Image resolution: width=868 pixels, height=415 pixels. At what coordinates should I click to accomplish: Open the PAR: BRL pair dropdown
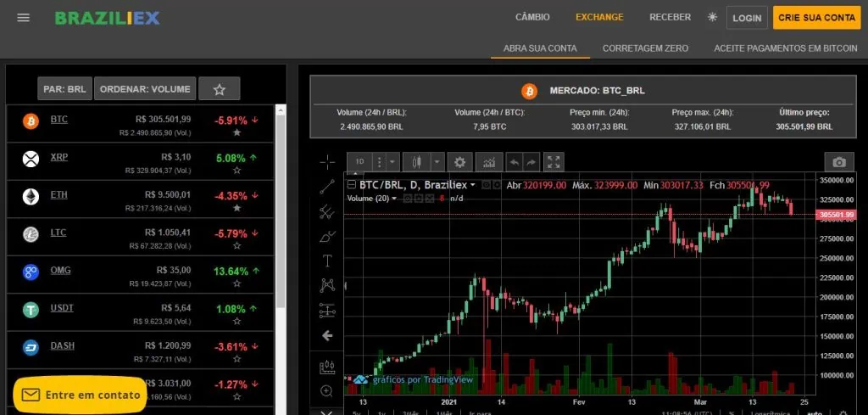click(64, 88)
